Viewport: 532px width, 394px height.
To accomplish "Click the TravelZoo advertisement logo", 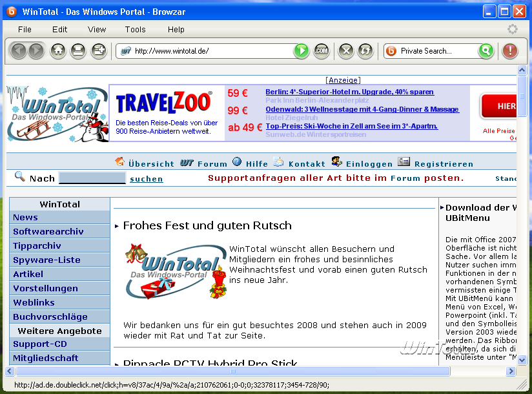I will tap(164, 102).
